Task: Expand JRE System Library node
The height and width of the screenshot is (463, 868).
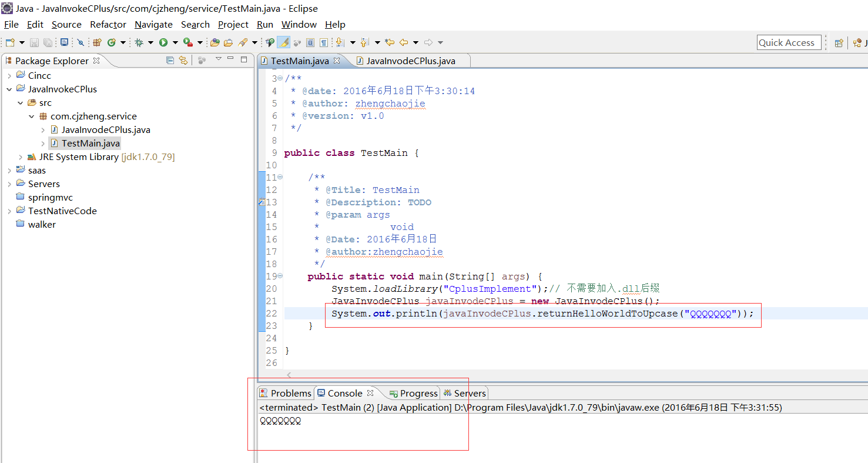Action: (x=21, y=156)
